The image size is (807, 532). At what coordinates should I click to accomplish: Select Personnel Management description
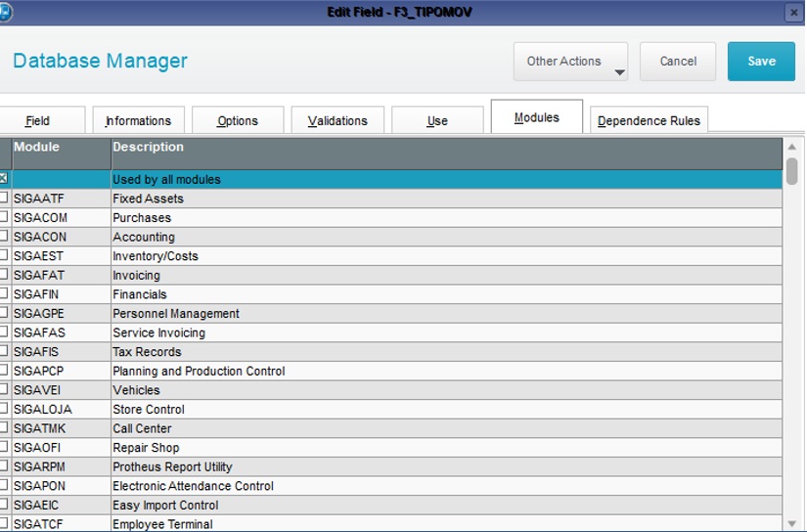176,313
